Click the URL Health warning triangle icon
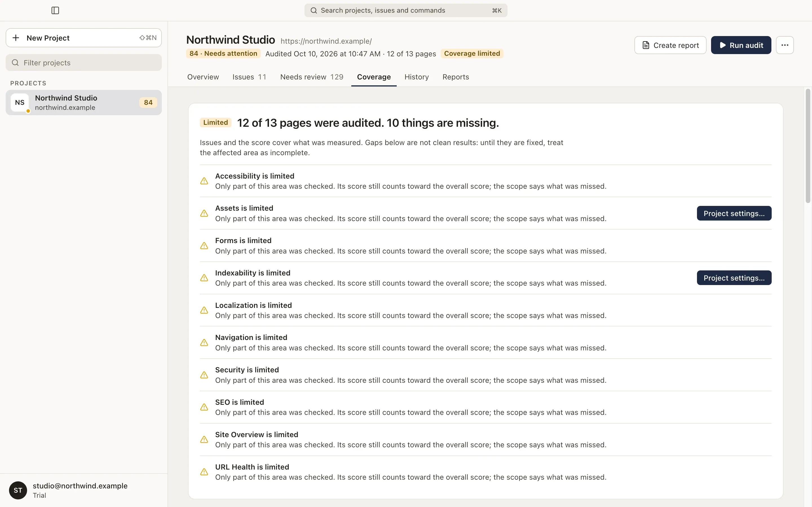The width and height of the screenshot is (812, 507). (x=204, y=472)
